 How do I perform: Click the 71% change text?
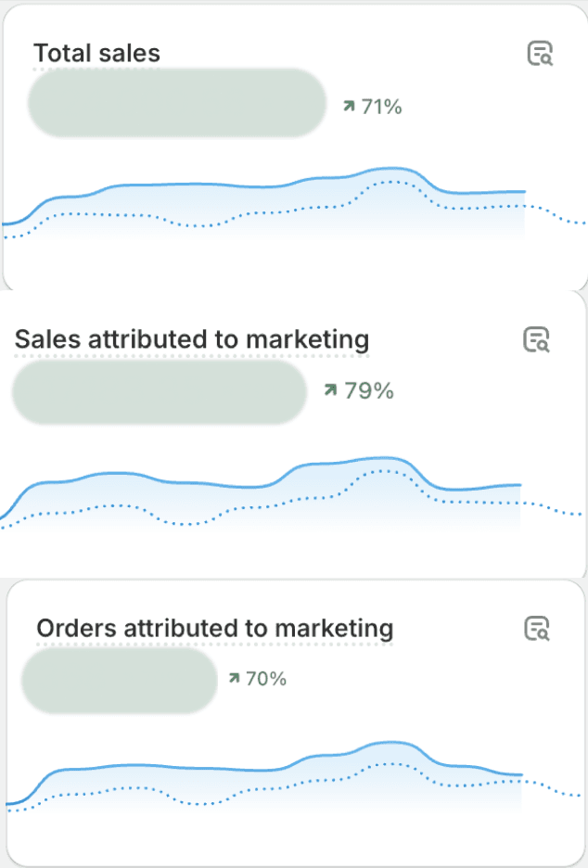pos(381,107)
